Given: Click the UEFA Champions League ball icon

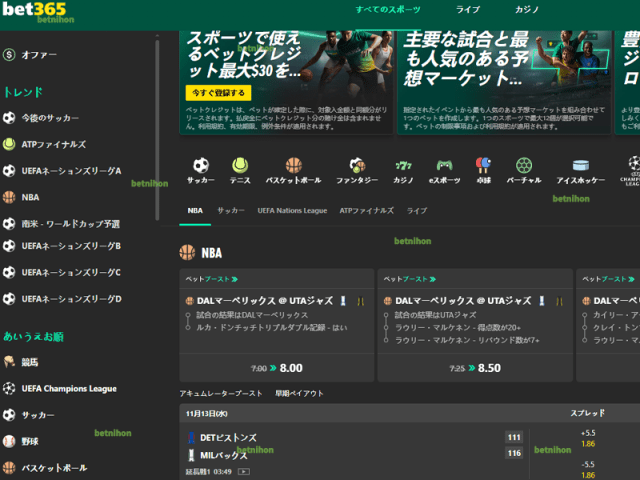Looking at the screenshot, I should coord(9,388).
